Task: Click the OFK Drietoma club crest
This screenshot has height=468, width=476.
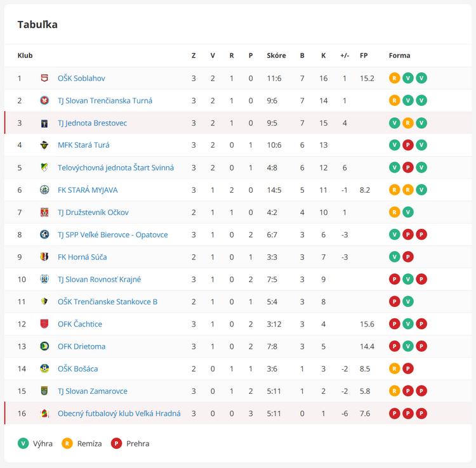Action: coord(44,346)
